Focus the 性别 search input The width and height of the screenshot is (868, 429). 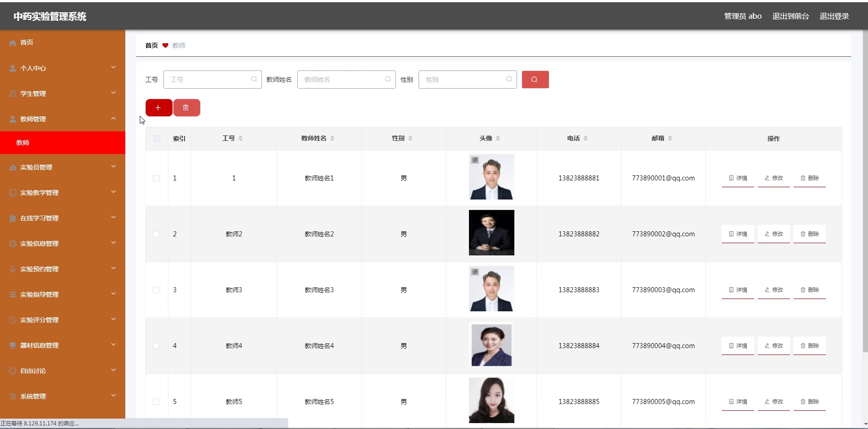[468, 80]
